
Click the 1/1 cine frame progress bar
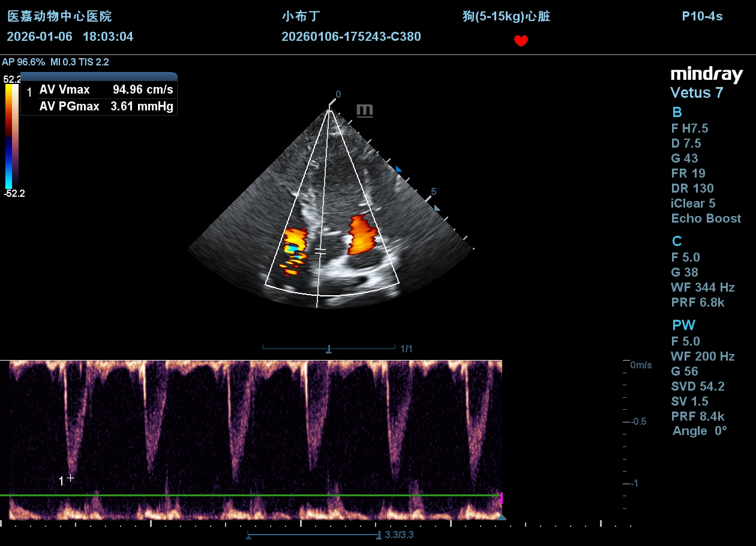(329, 348)
